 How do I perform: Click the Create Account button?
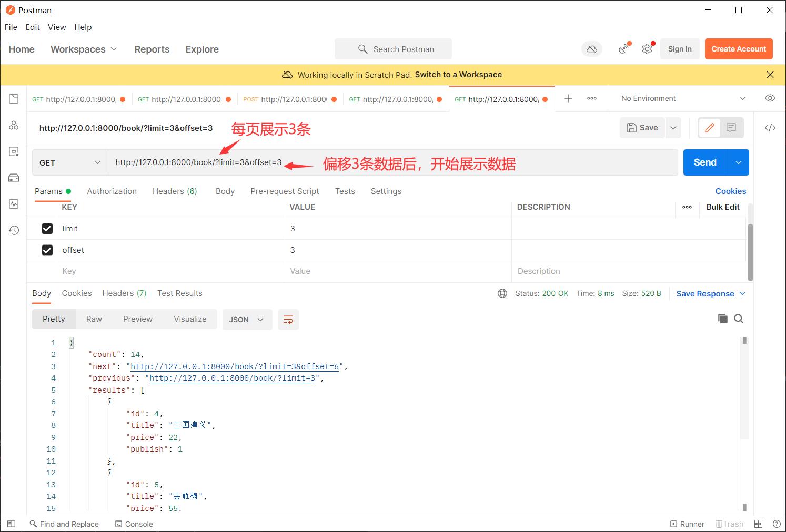[x=739, y=49]
